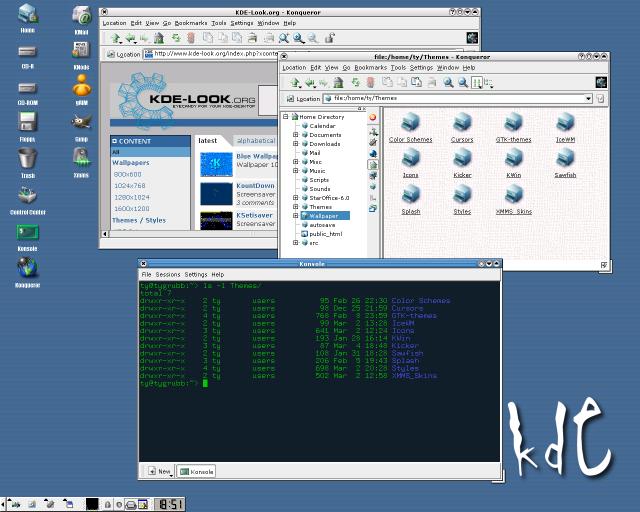Open Sessions menu in Konsole

pos(167,275)
